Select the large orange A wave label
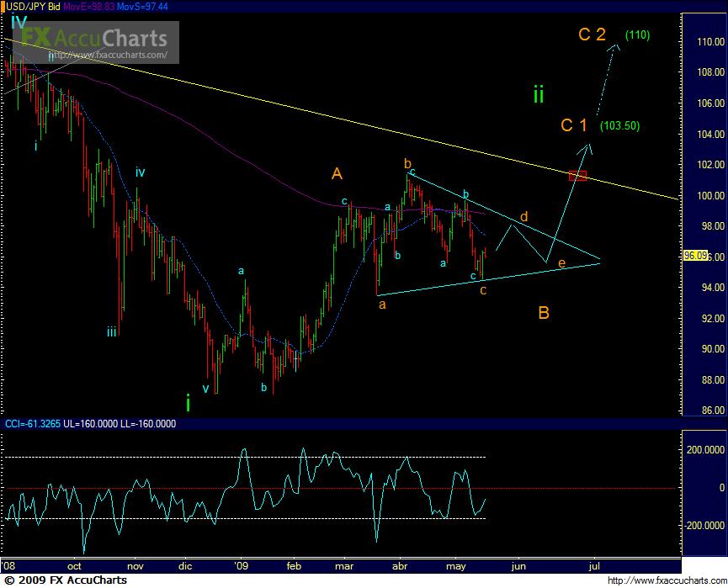 point(337,174)
